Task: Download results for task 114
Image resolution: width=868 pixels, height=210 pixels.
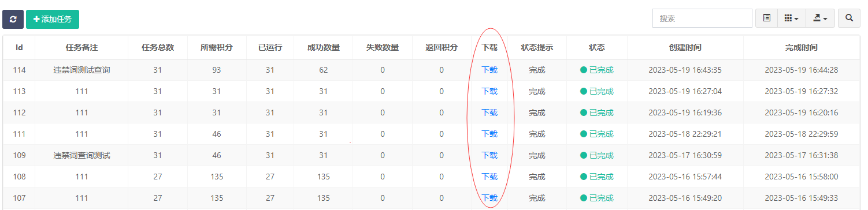Action: (x=489, y=70)
